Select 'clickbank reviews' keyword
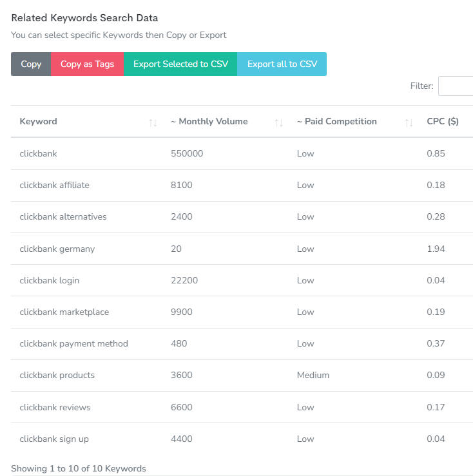This screenshot has height=476, width=473. point(55,407)
